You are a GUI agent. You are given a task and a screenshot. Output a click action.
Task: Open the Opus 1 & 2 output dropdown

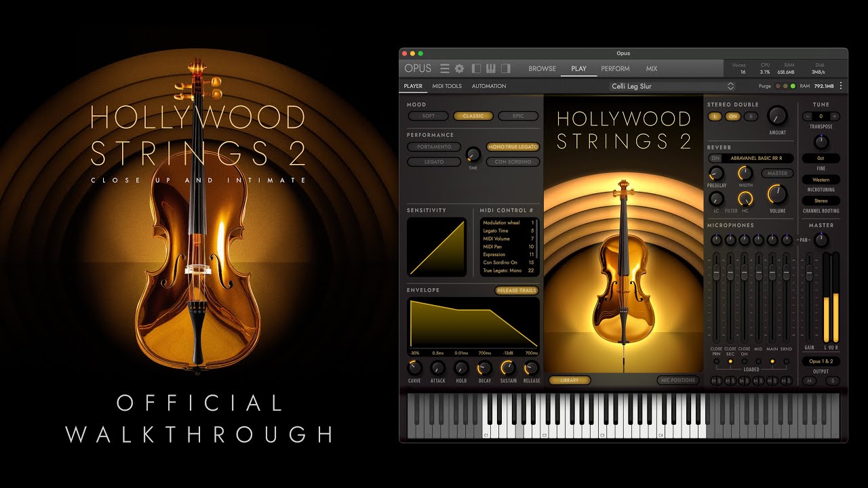[x=821, y=361]
